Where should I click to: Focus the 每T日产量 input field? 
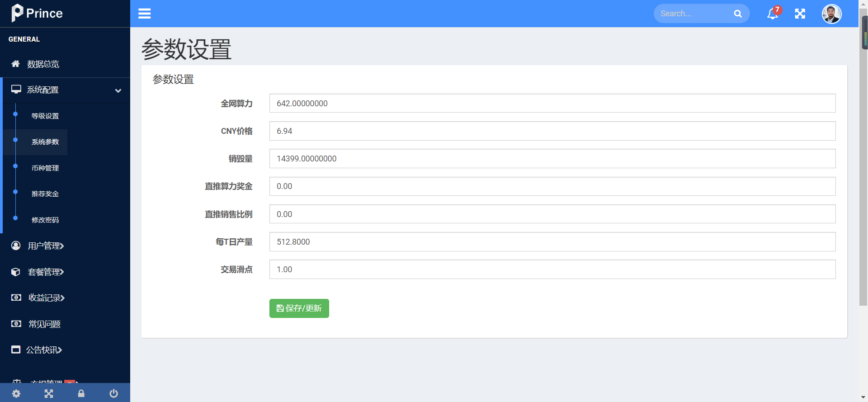tap(552, 241)
